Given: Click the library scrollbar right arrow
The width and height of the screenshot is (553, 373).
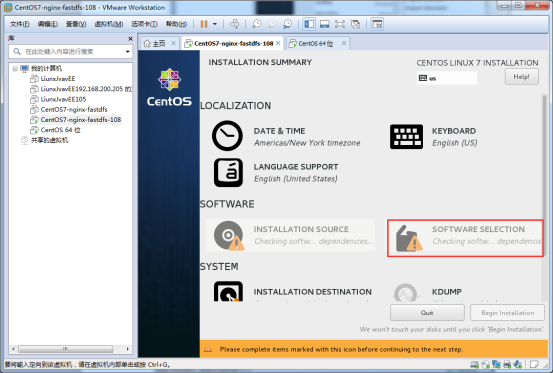Looking at the screenshot, I should point(127,349).
